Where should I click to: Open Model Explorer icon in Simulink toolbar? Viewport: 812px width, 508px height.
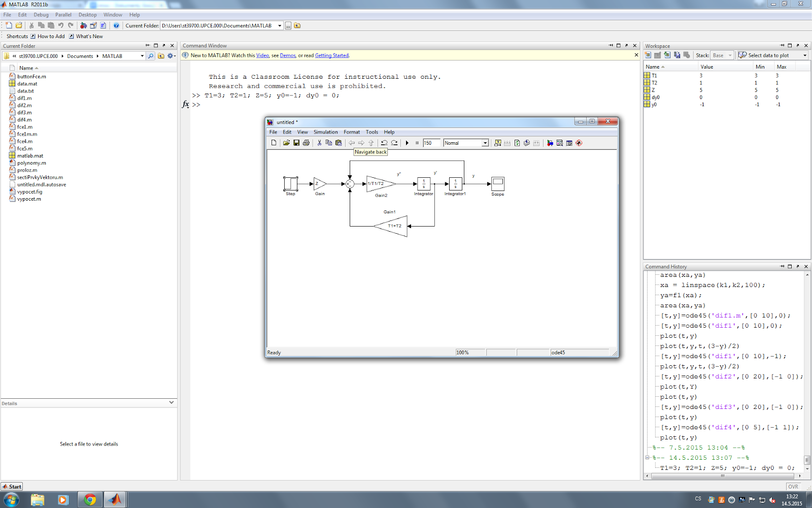559,143
